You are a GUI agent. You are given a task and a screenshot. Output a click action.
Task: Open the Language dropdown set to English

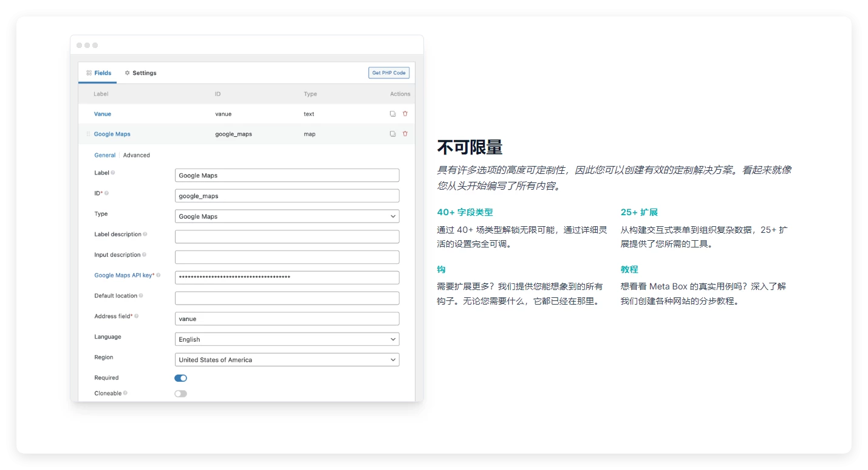click(x=287, y=339)
